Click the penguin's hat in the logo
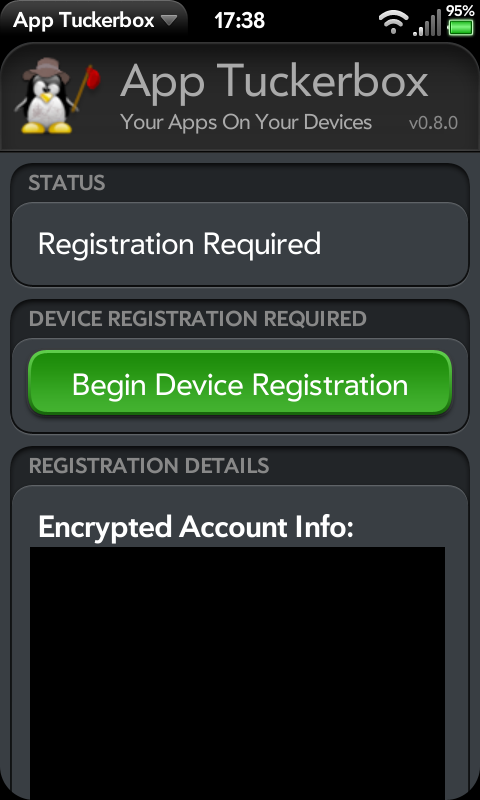480x800 pixels. click(46, 71)
